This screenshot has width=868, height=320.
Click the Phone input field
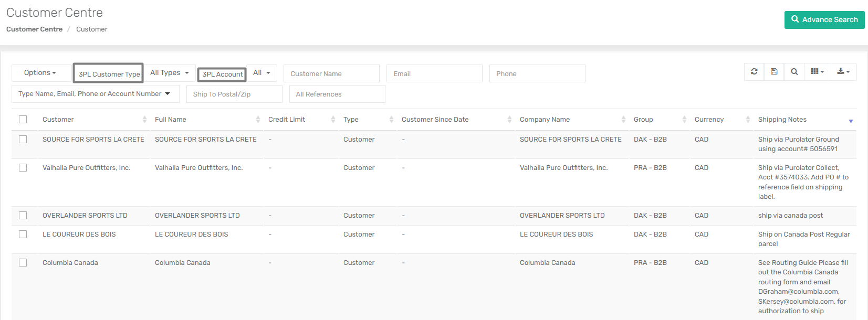point(537,73)
